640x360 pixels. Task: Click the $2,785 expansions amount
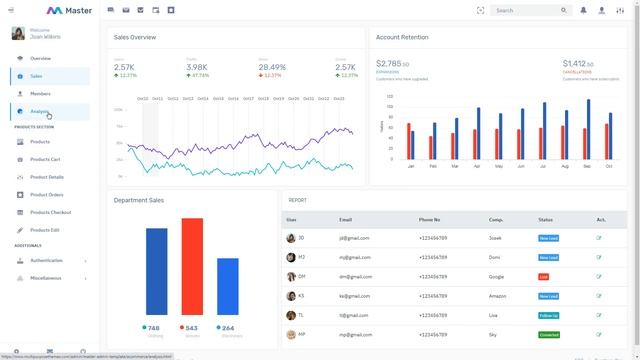point(392,64)
